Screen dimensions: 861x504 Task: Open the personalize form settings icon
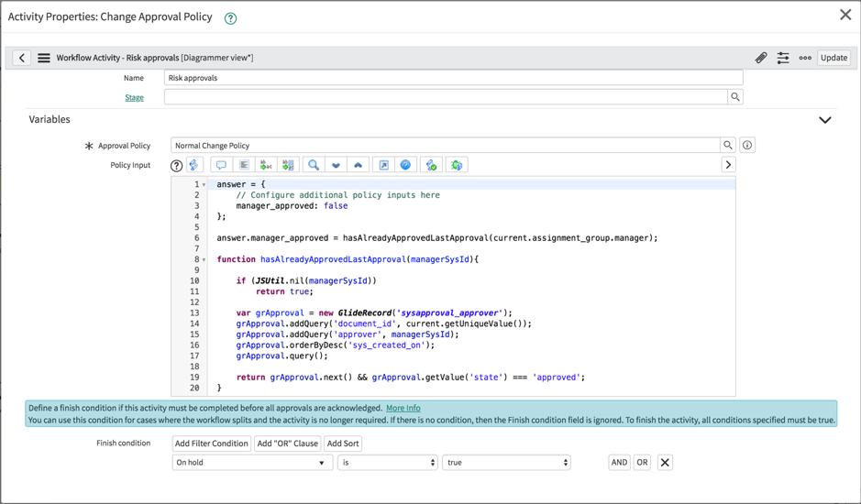point(783,58)
